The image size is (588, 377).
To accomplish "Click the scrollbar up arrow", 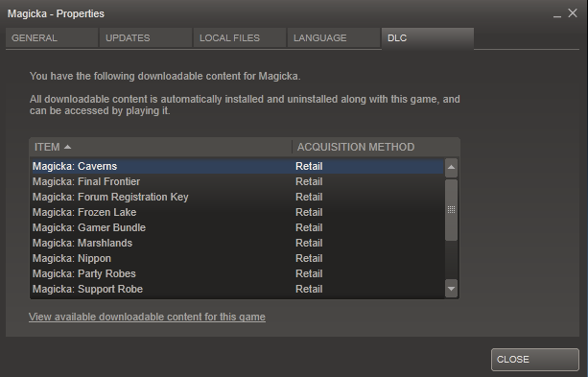I will point(451,167).
